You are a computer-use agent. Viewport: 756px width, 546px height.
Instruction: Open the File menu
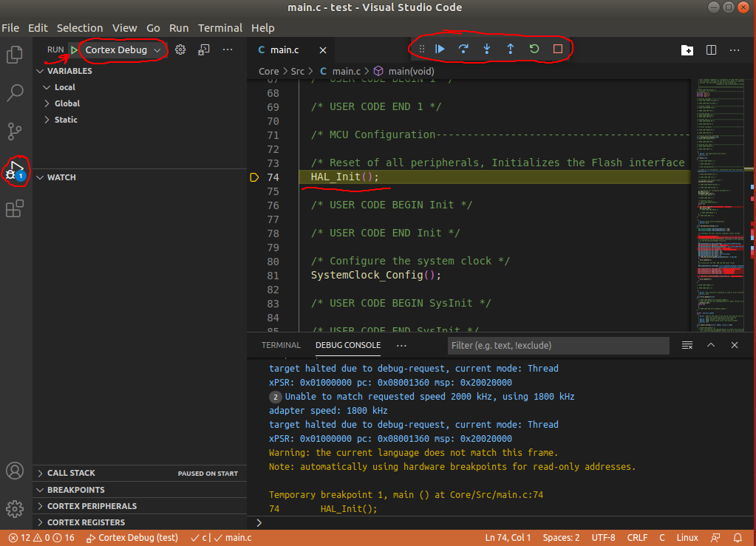pyautogui.click(x=10, y=28)
